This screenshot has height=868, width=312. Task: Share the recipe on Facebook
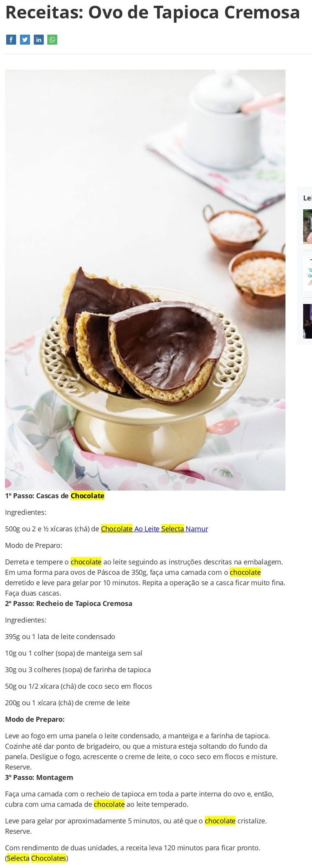(x=11, y=40)
